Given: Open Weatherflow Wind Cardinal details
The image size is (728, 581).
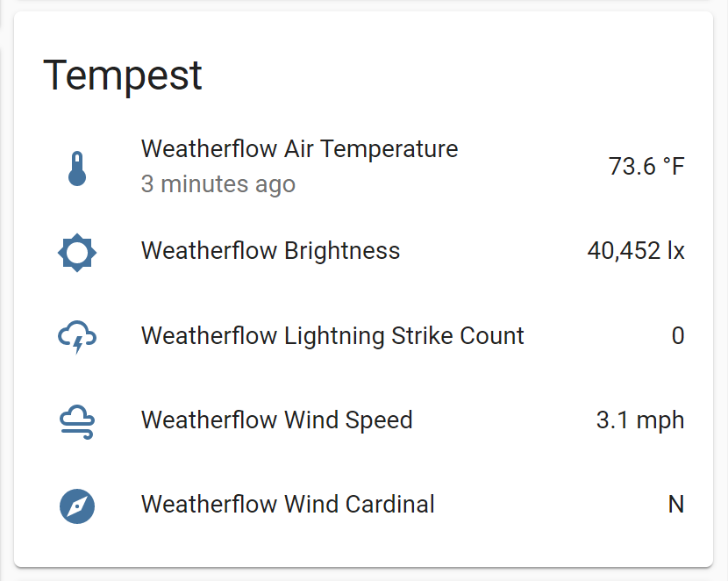Looking at the screenshot, I should 287,505.
